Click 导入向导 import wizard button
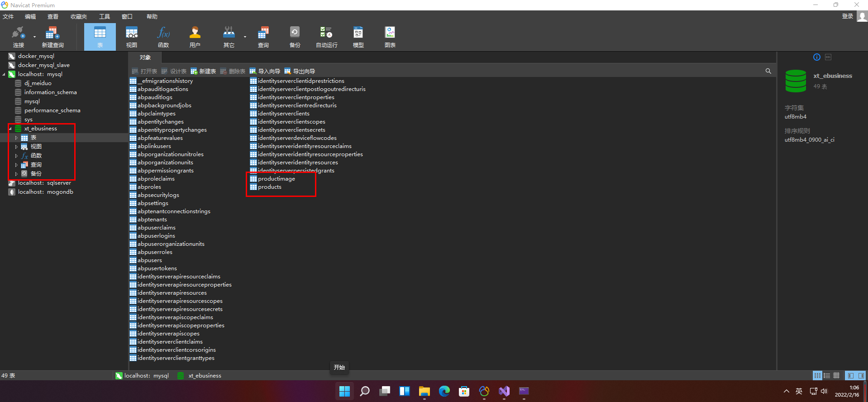 pyautogui.click(x=265, y=71)
